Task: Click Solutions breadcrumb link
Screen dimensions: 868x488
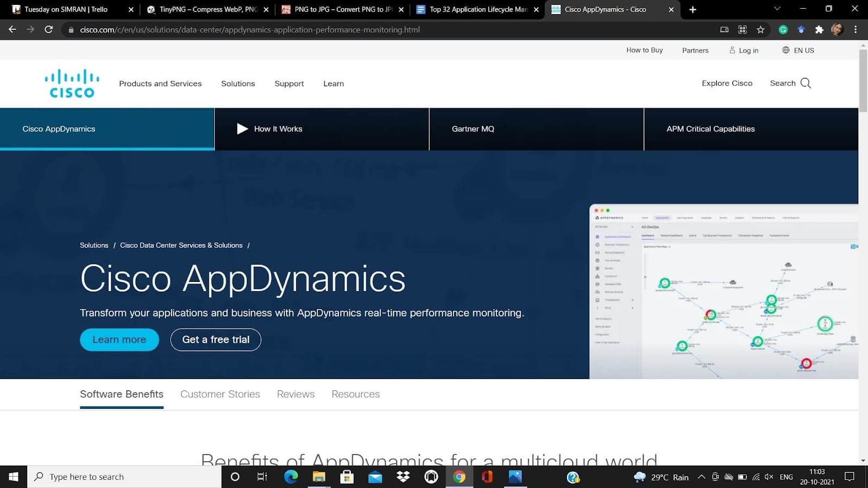Action: pyautogui.click(x=94, y=245)
